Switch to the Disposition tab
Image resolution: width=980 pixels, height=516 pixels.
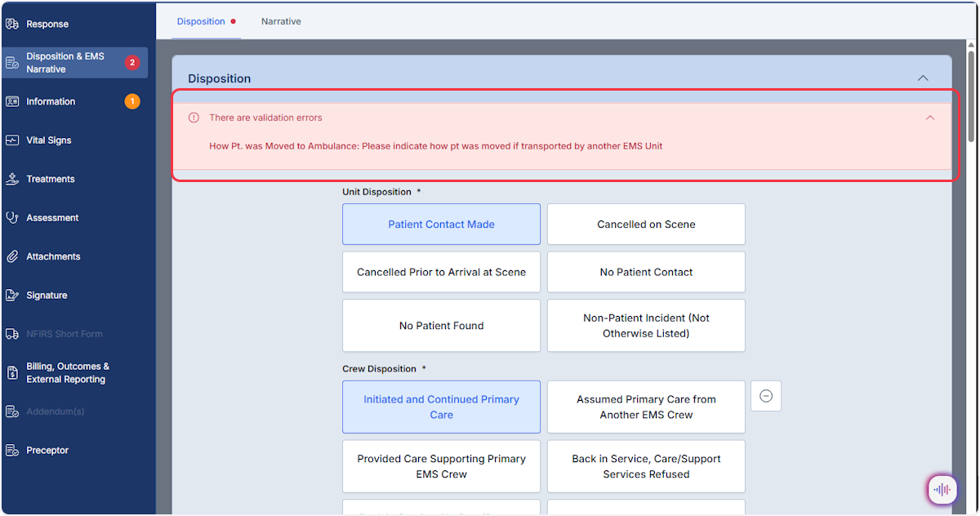click(201, 21)
